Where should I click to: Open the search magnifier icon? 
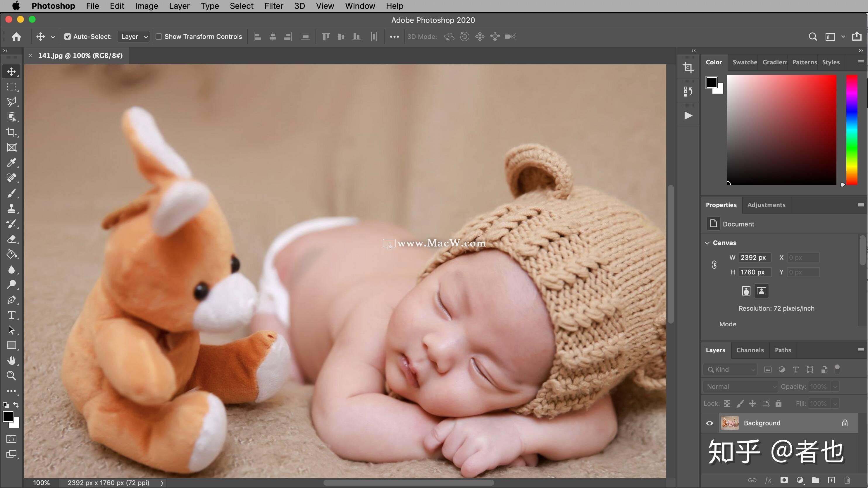[x=813, y=36]
